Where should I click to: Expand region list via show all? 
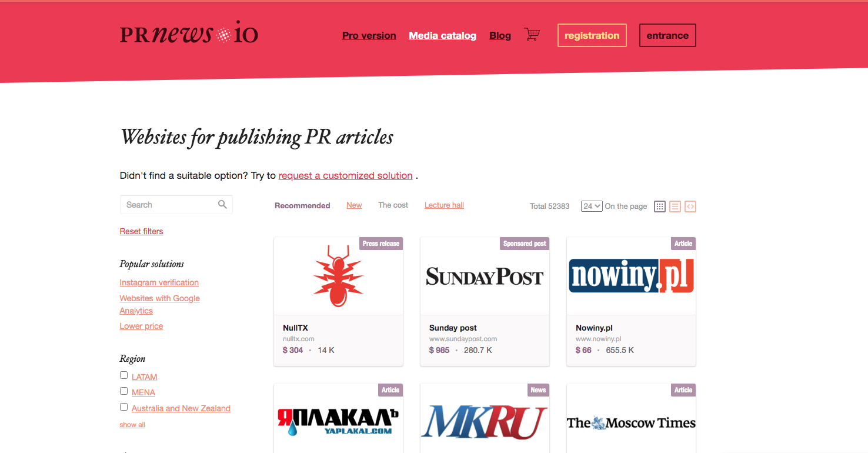click(x=132, y=424)
